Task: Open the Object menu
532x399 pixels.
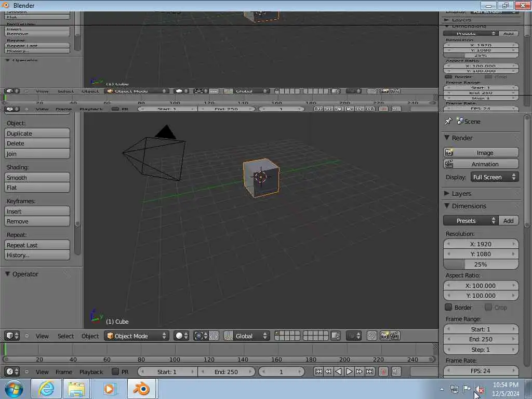Action: (90, 336)
